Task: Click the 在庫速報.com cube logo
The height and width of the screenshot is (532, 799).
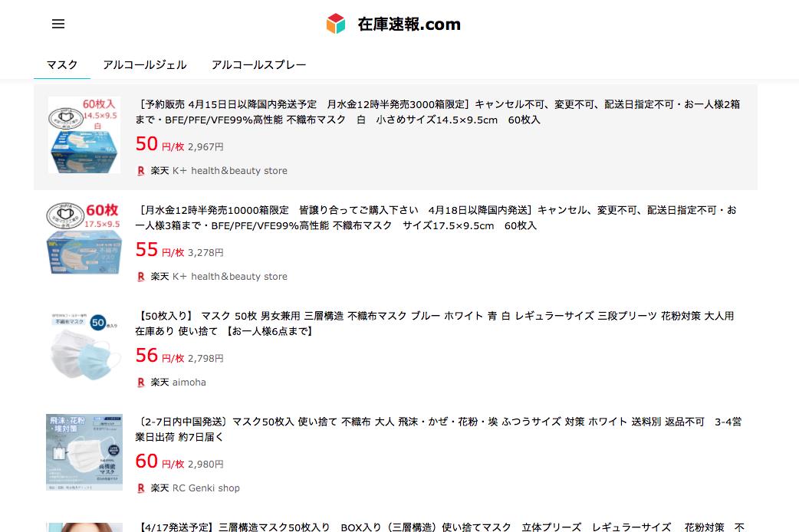Action: coord(336,24)
